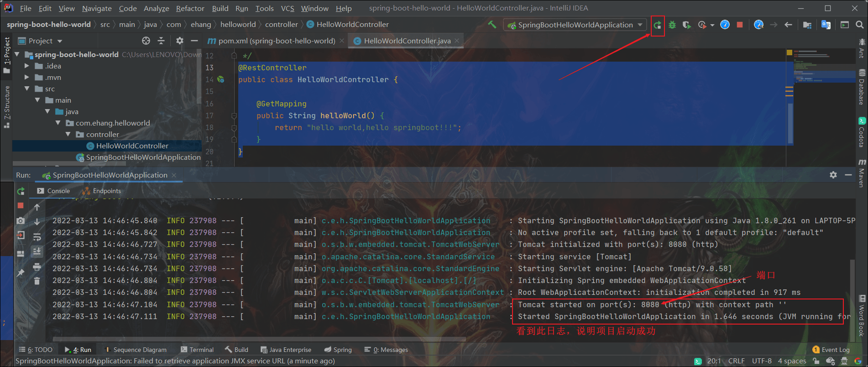The width and height of the screenshot is (868, 367).
Task: Click the Project Structure folder icon
Action: pyautogui.click(x=807, y=25)
